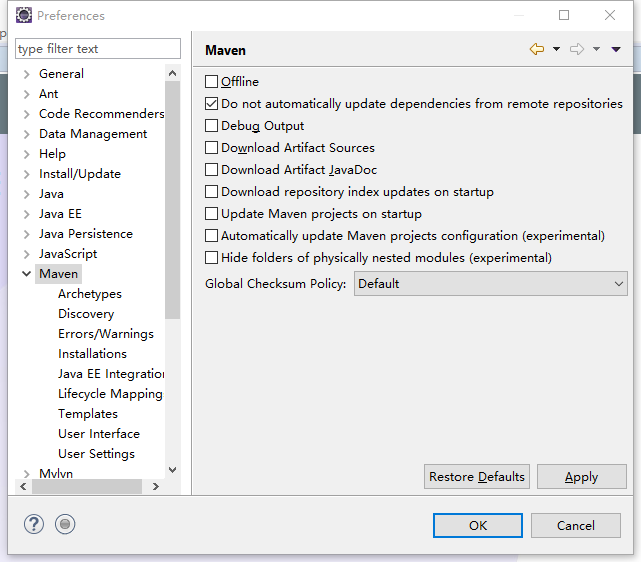Expand the Java tree node

coord(27,194)
